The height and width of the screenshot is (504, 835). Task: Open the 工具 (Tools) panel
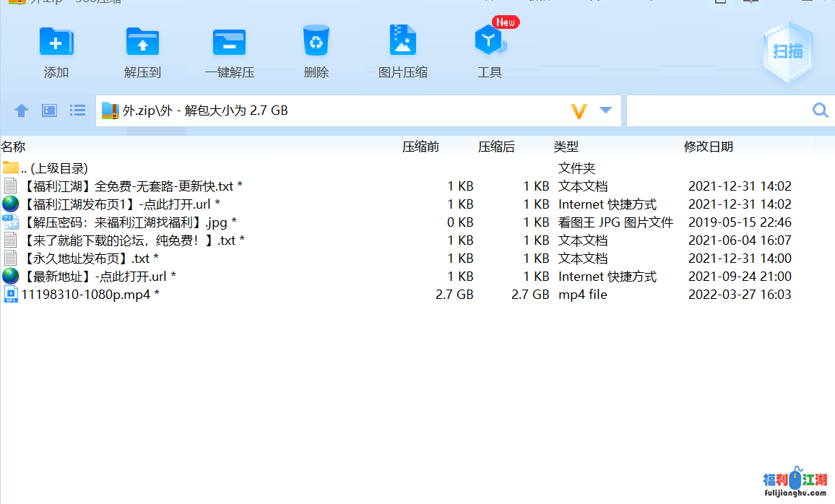coord(490,49)
